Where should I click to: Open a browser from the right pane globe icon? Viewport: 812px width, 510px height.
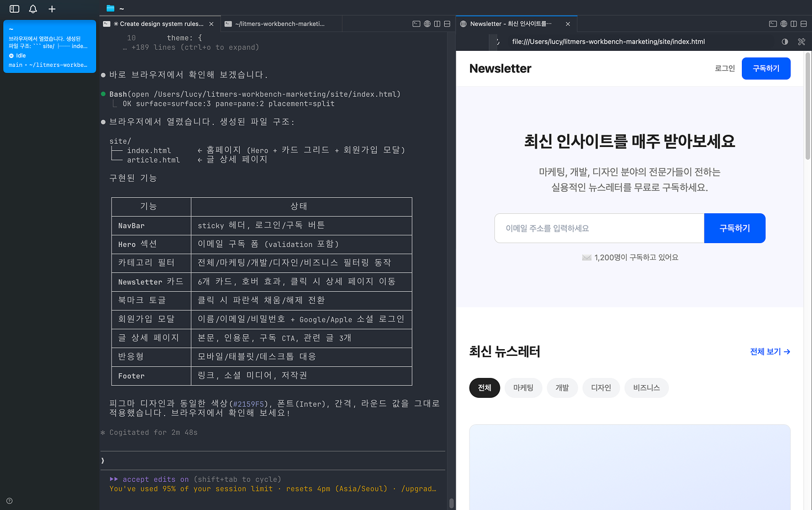783,24
